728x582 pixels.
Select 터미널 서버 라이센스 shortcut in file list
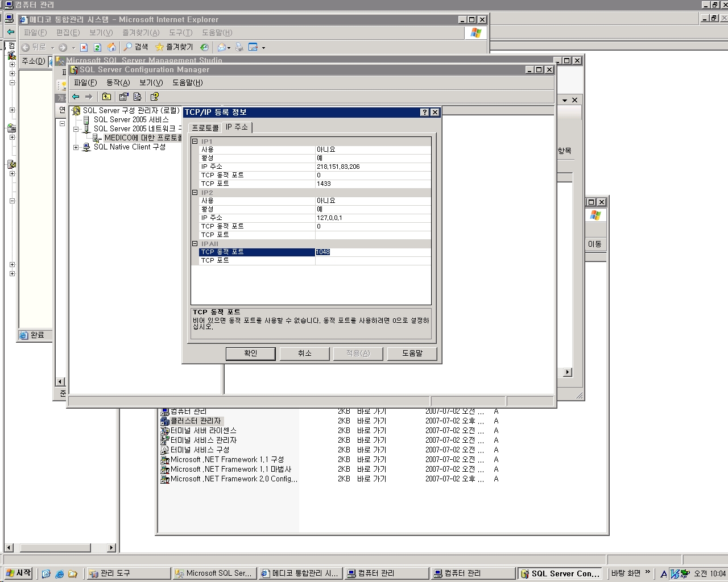pos(198,431)
